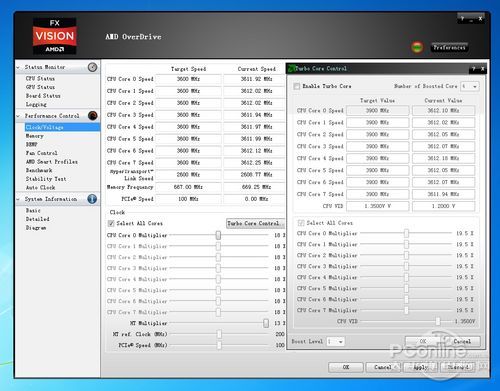
Task: Collapse the System Information section
Action: [x=18, y=199]
